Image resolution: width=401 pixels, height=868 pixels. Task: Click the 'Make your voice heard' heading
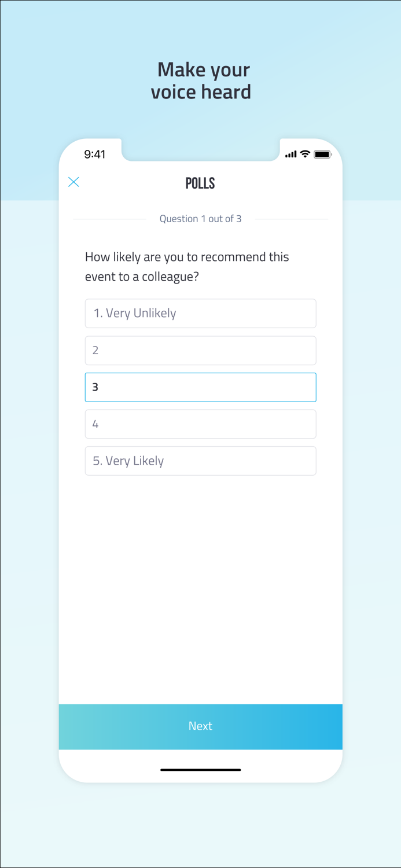point(201,81)
